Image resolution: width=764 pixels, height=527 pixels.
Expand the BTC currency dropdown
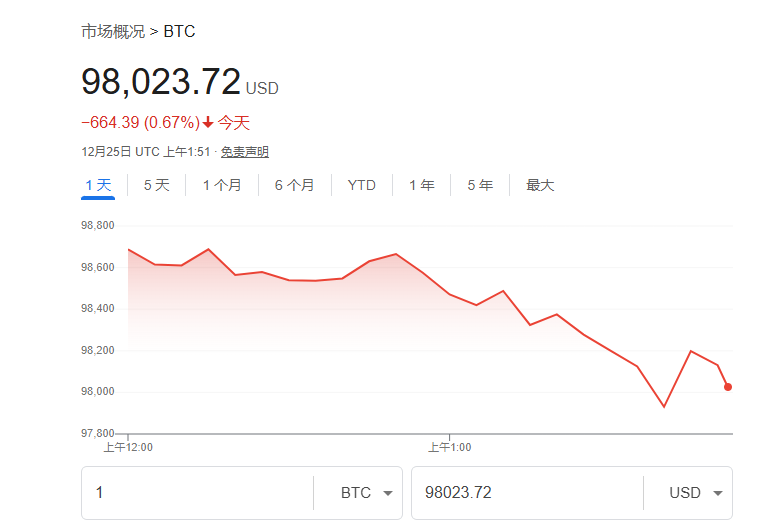365,493
